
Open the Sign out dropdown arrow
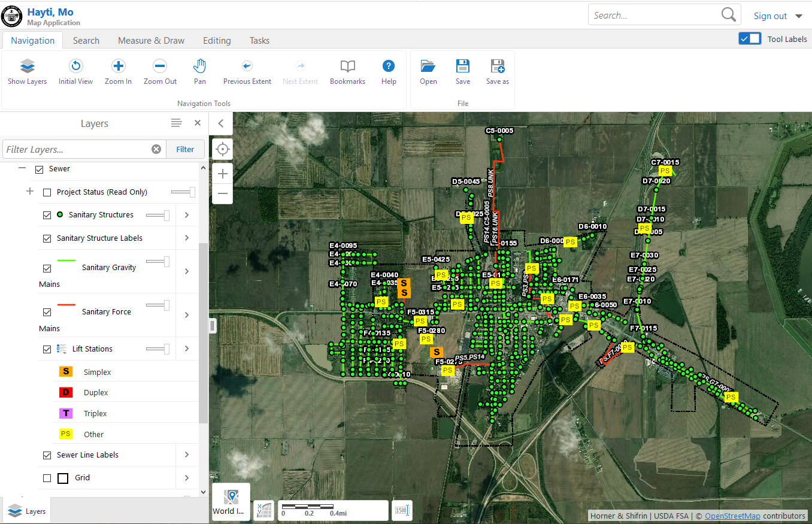coord(799,16)
